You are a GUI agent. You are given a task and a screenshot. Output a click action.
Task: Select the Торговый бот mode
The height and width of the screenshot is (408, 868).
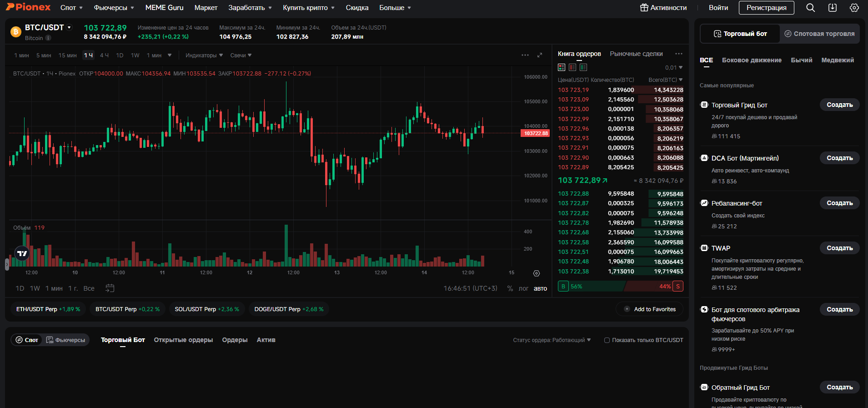coord(740,34)
